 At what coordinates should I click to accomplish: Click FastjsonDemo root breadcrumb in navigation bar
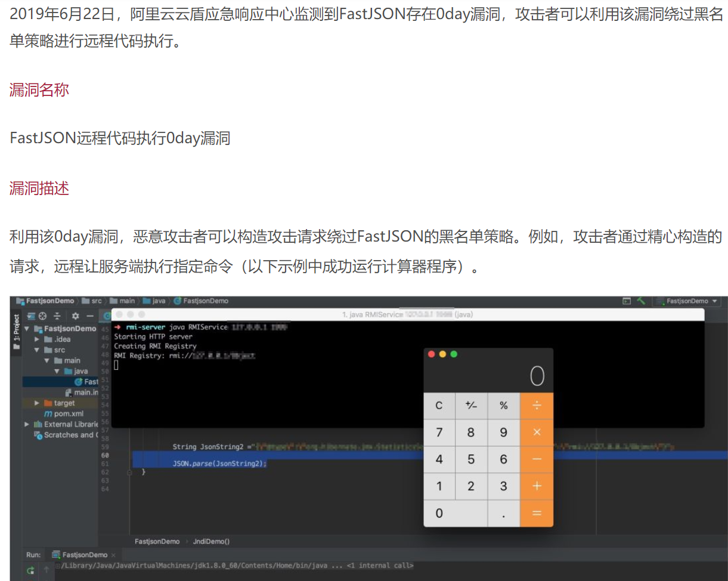(x=45, y=301)
